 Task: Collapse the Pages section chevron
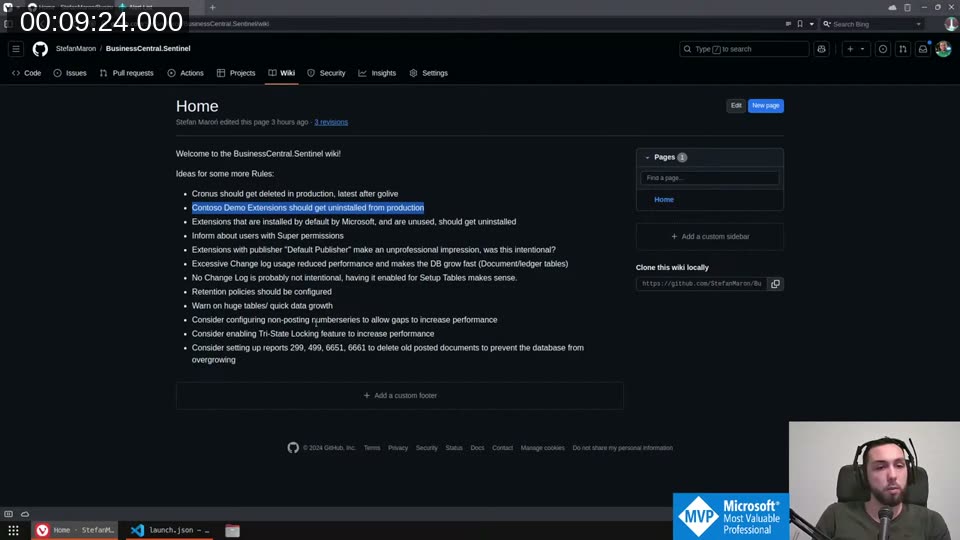(x=647, y=158)
